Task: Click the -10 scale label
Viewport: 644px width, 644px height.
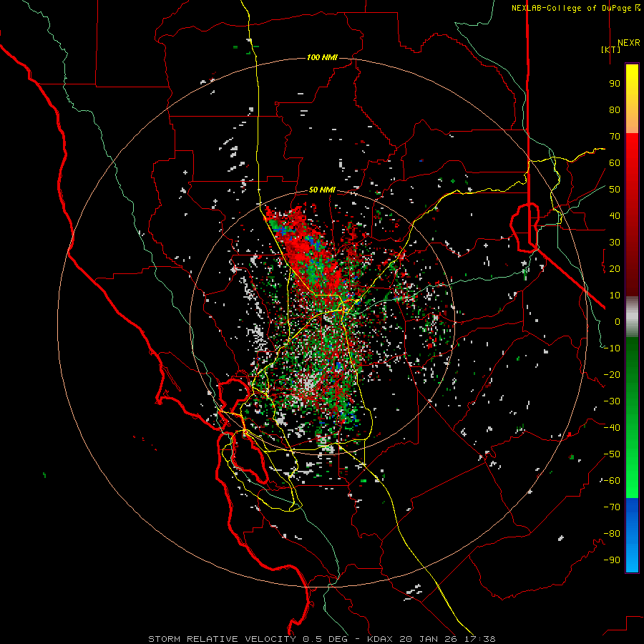Action: click(612, 348)
